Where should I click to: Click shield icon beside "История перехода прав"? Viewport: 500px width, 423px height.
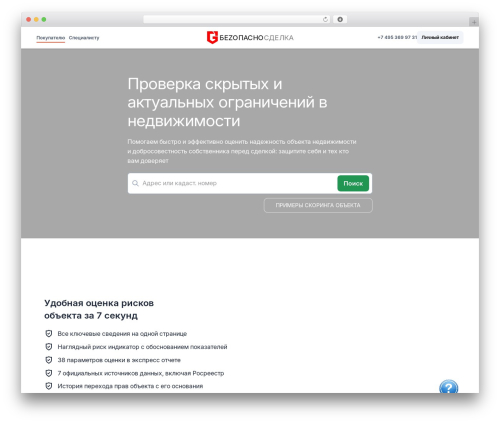pos(49,386)
